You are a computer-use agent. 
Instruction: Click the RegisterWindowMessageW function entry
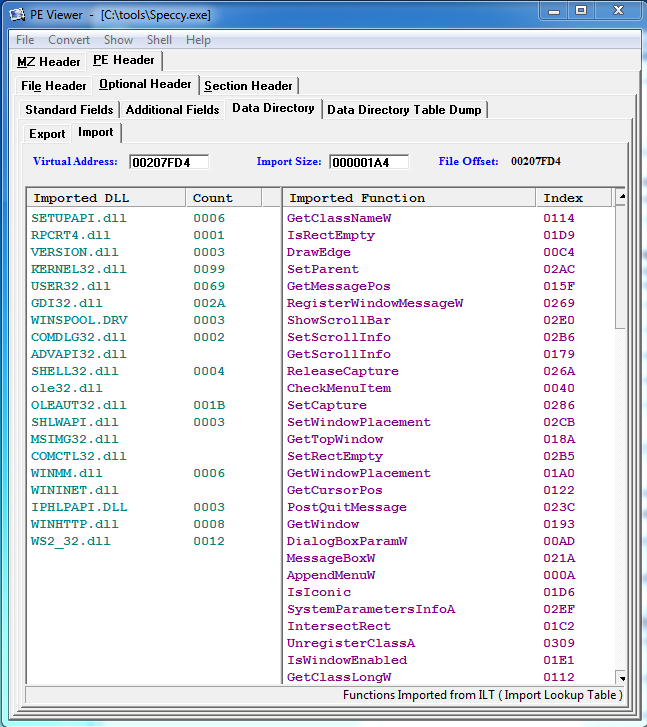375,303
